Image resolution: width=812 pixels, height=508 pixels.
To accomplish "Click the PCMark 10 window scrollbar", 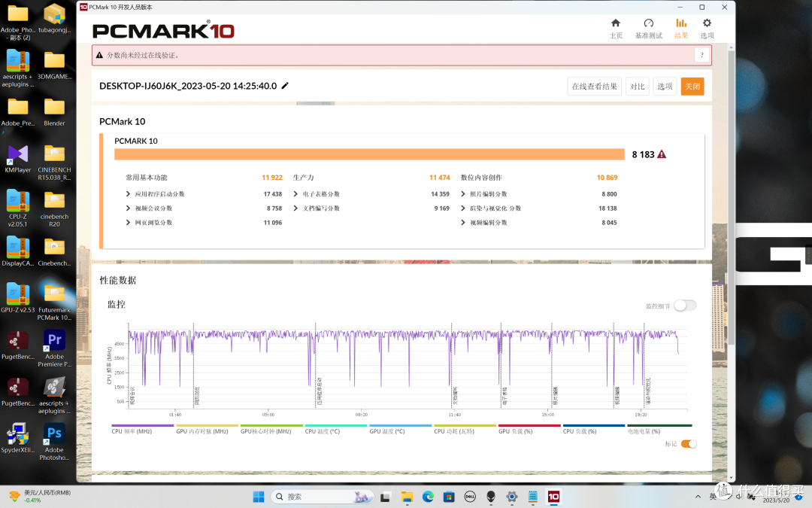I will (732, 197).
